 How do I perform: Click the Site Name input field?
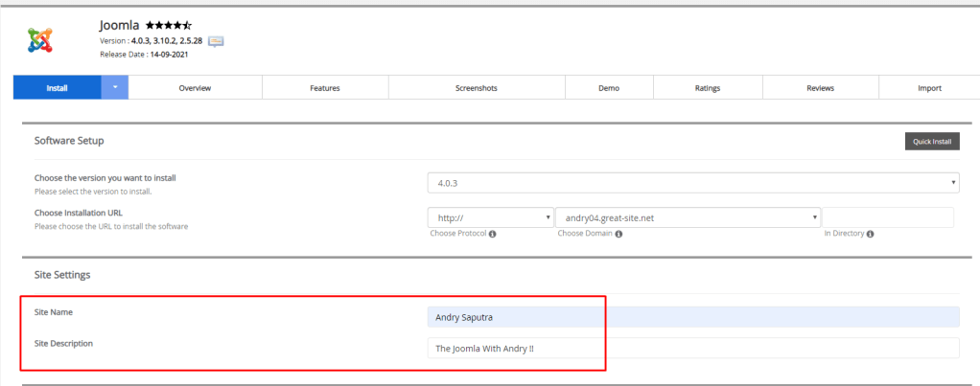click(692, 317)
